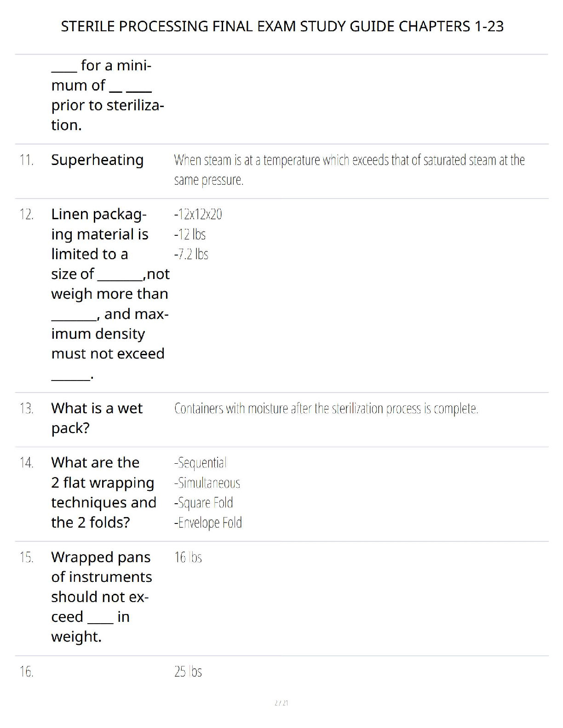The image size is (563, 728).
Task: Select the term 'Superheating'
Action: (x=97, y=160)
